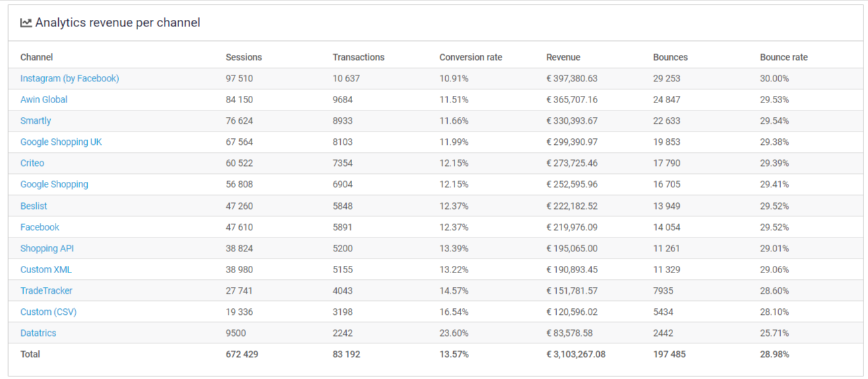Select the total transactions 83 192
868x379 pixels.
click(x=346, y=354)
